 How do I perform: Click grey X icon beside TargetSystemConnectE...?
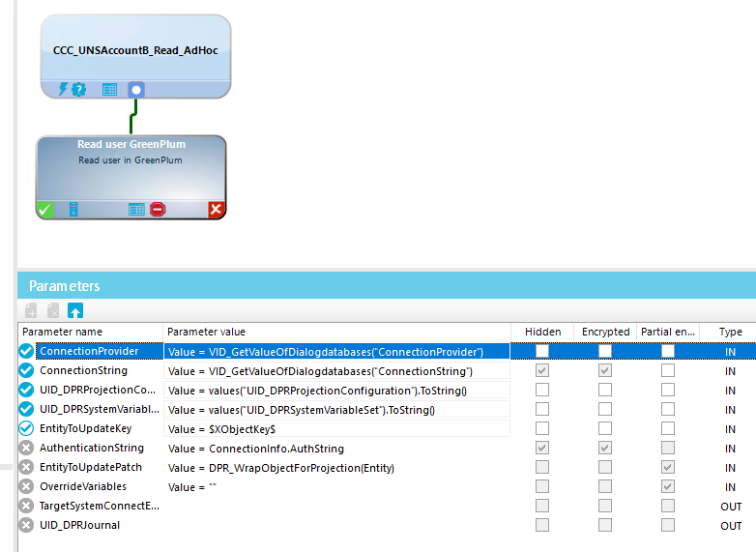26,506
